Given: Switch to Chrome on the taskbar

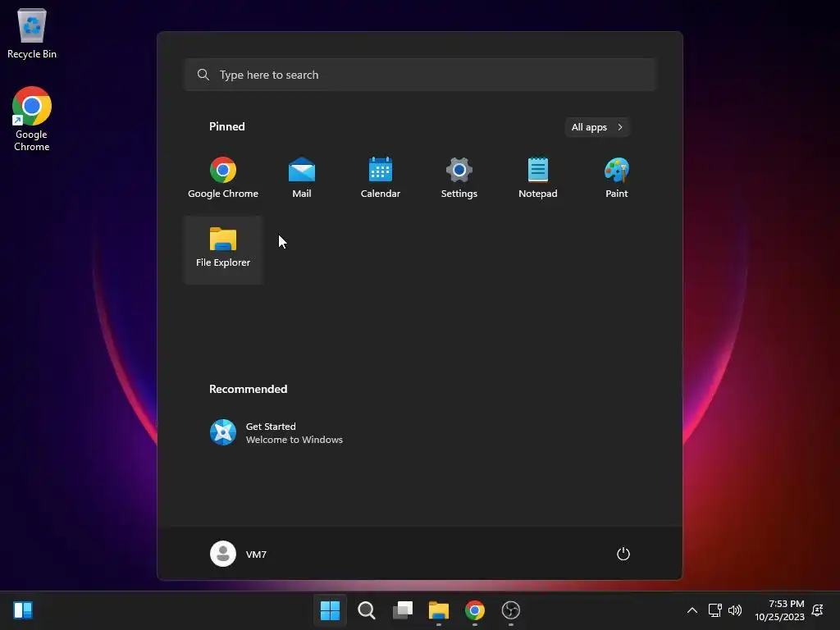Looking at the screenshot, I should pos(475,610).
